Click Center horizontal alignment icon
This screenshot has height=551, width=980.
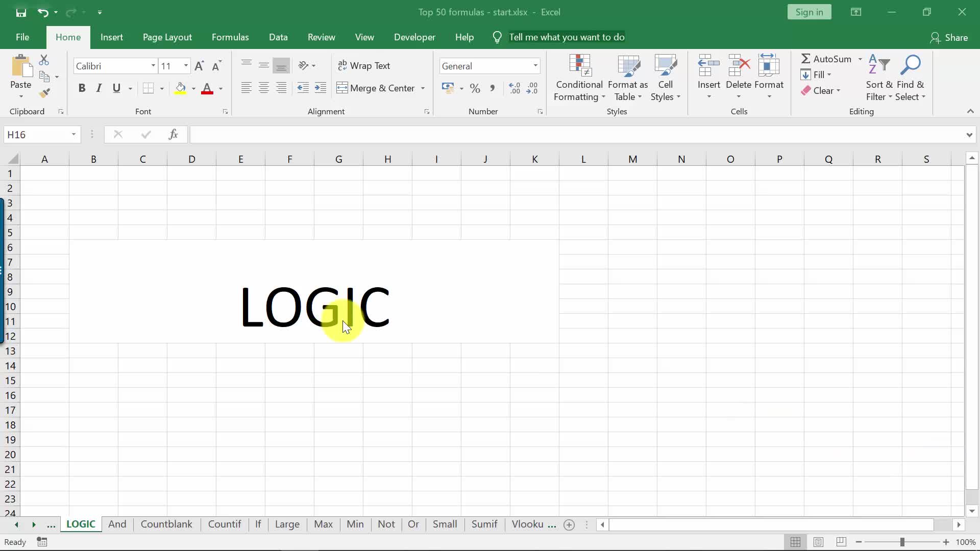tap(263, 88)
